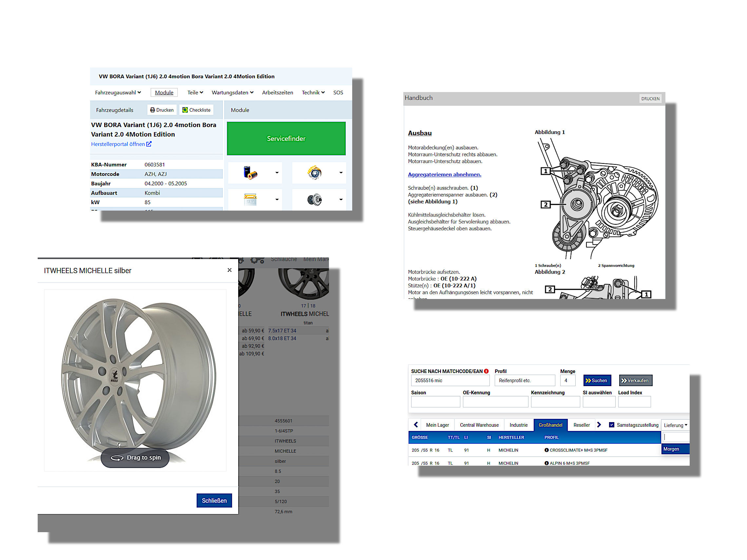The height and width of the screenshot is (560, 747).
Task: Expand the Fahrzeugauswahl dropdown
Action: [x=118, y=92]
